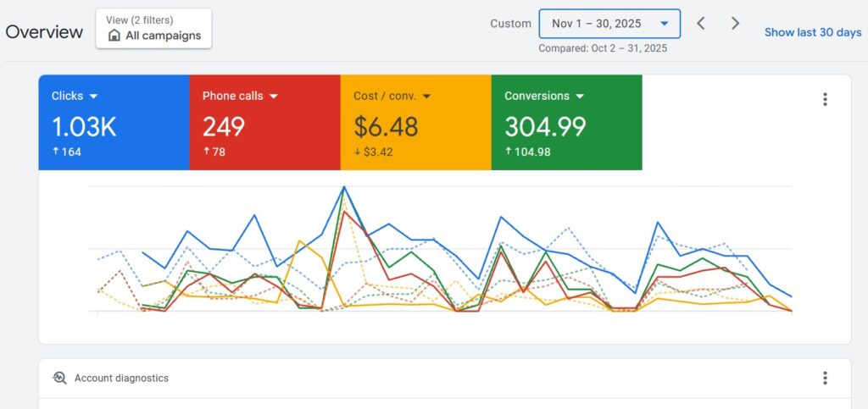Open the chart card's three-dot options menu
Image resolution: width=868 pixels, height=409 pixels.
825,99
